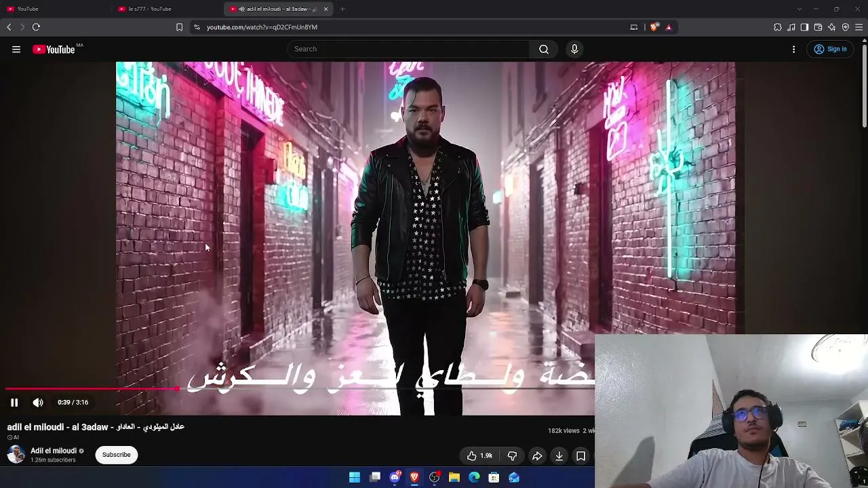Dislike this video
Image resolution: width=868 pixels, height=488 pixels.
513,456
